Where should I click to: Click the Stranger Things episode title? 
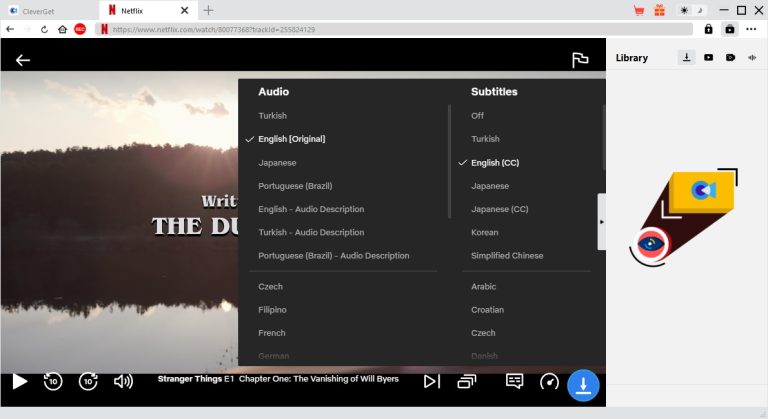point(278,379)
